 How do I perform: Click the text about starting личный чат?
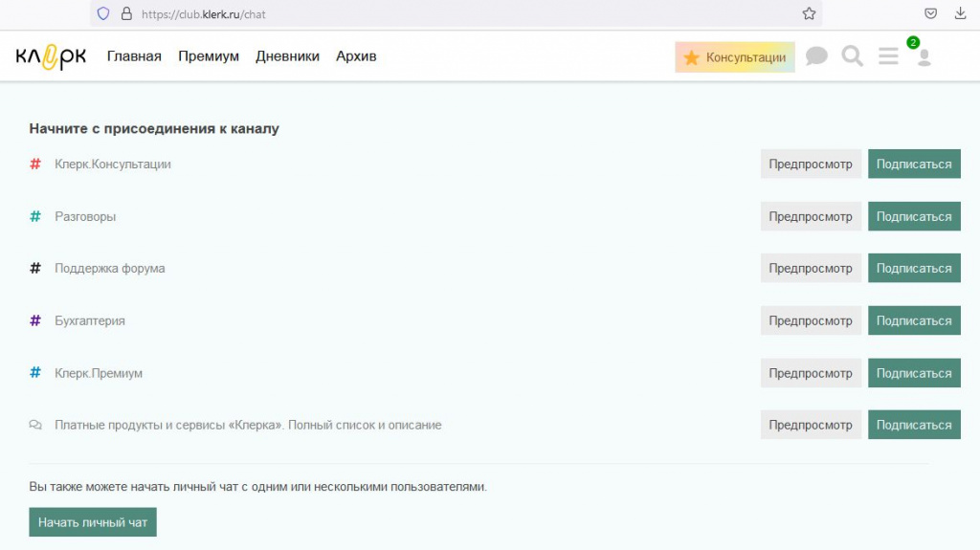[257, 486]
